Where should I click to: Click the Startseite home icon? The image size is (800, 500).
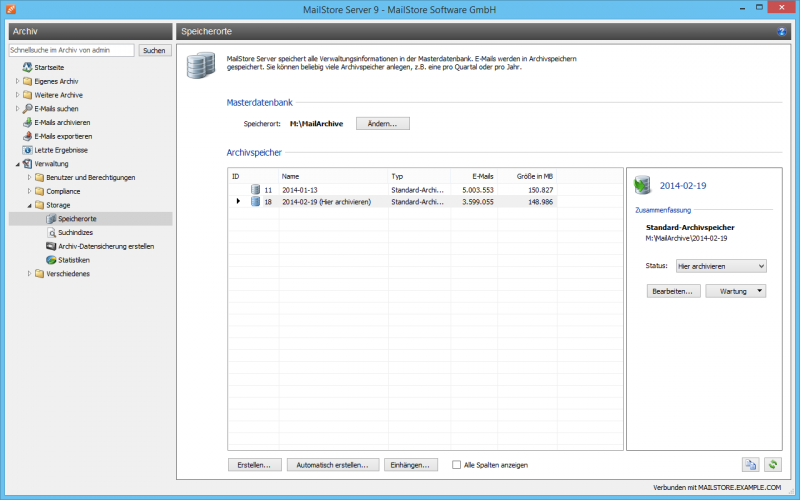pos(27,66)
